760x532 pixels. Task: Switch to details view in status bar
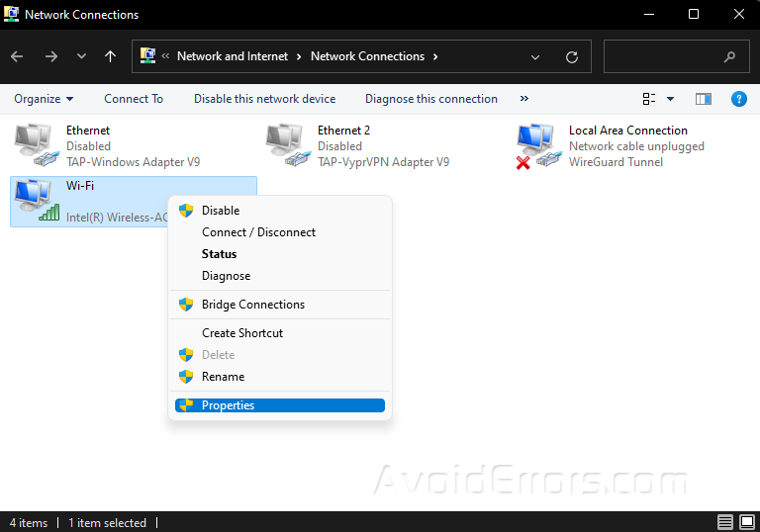click(725, 522)
